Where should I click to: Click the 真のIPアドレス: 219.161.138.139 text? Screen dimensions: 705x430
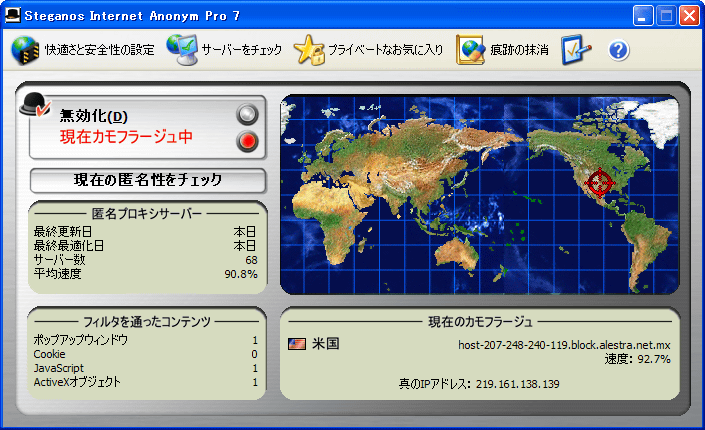pyautogui.click(x=479, y=384)
